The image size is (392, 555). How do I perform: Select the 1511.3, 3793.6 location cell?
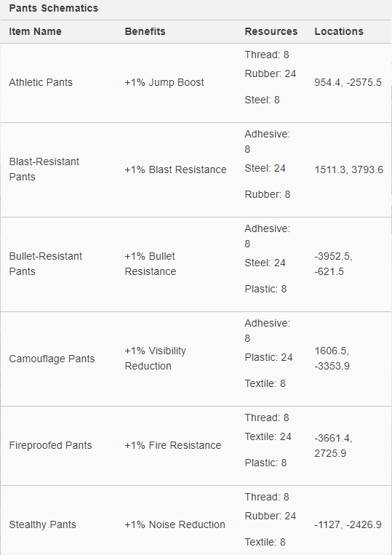click(x=349, y=169)
